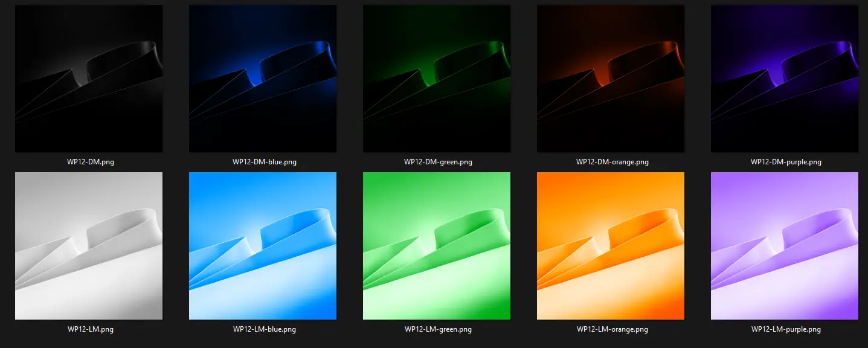Click the file name "WP12-LM-green.png"
Image resolution: width=868 pixels, height=348 pixels.
pyautogui.click(x=438, y=329)
